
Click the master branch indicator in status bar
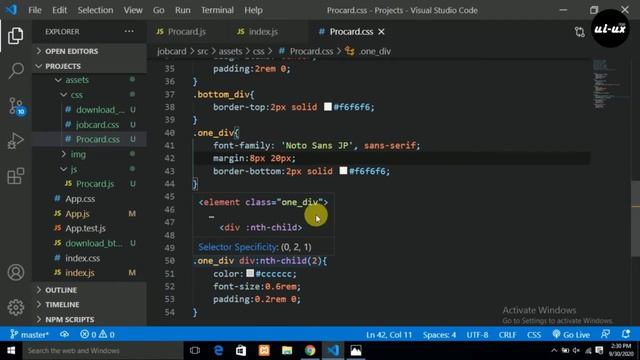29,335
